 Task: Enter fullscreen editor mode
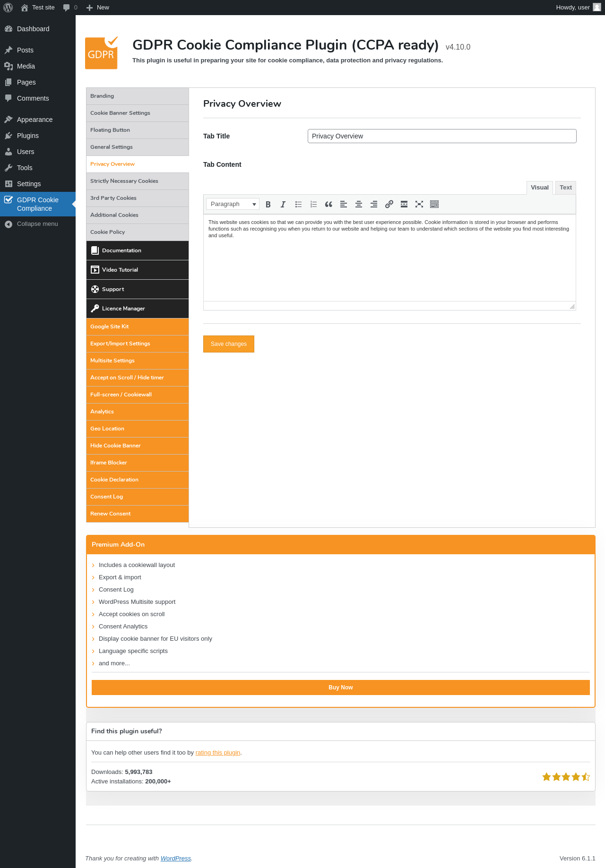419,204
